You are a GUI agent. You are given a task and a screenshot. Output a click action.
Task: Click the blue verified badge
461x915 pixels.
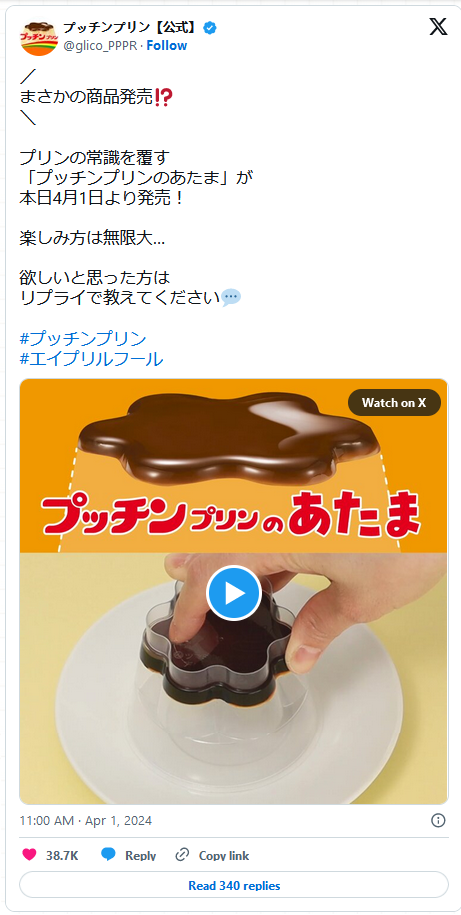pyautogui.click(x=209, y=27)
